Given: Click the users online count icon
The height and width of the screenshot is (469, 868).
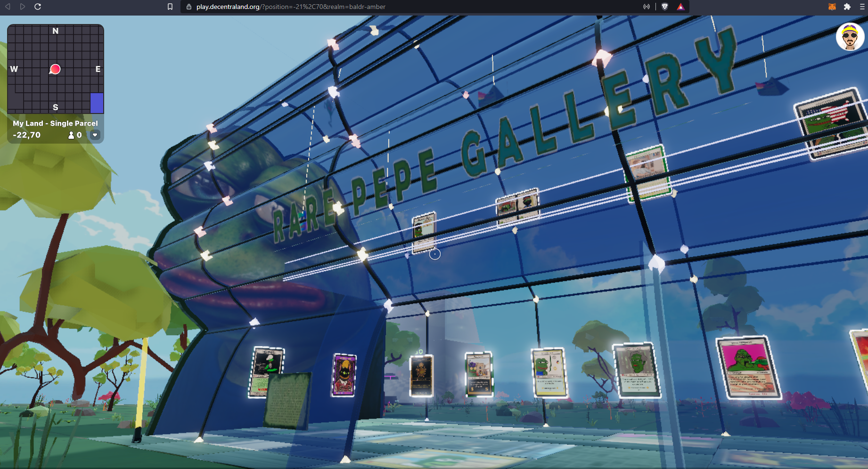Looking at the screenshot, I should (x=71, y=135).
